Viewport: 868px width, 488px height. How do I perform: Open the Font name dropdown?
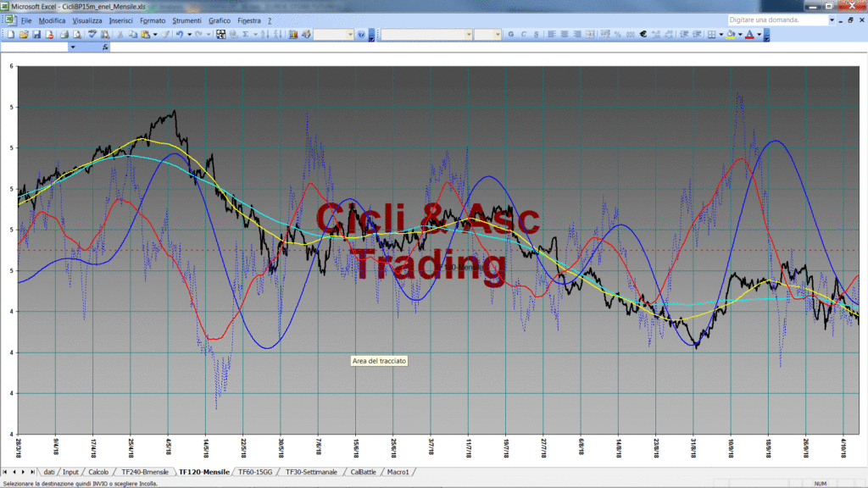pos(468,34)
